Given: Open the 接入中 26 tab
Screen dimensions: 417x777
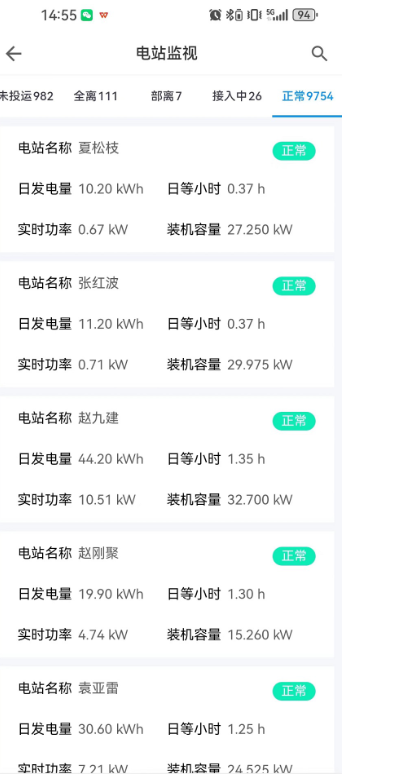Looking at the screenshot, I should pos(237,96).
